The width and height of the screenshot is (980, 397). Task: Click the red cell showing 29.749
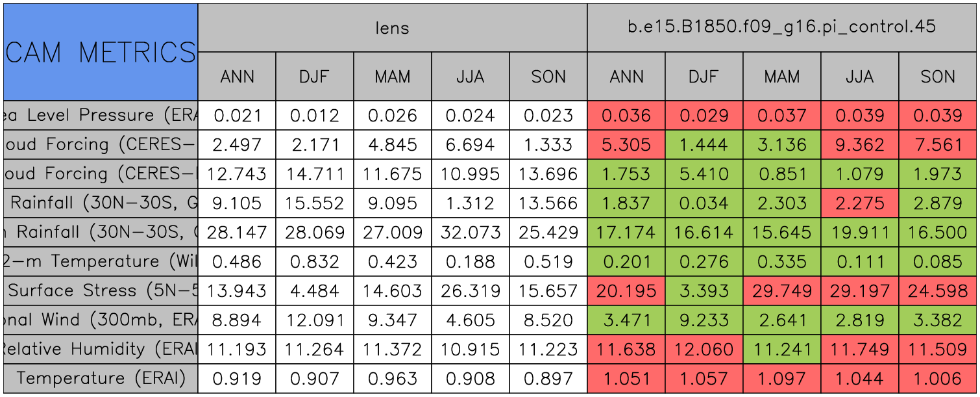781,290
